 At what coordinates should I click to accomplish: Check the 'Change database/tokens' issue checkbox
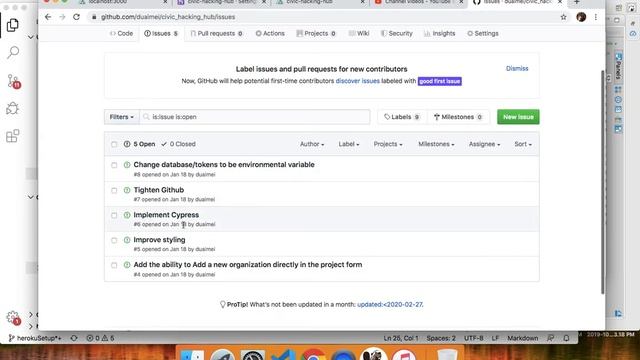point(114,165)
